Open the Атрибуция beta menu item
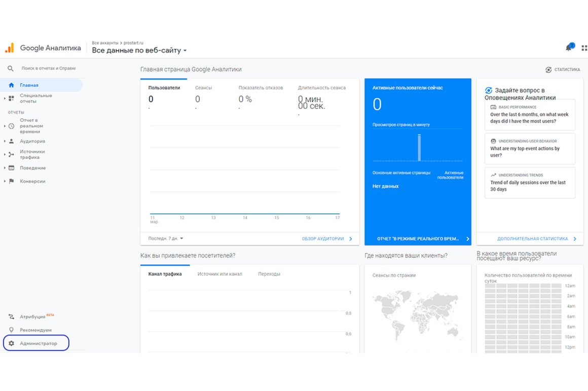588x391 pixels. pos(32,316)
